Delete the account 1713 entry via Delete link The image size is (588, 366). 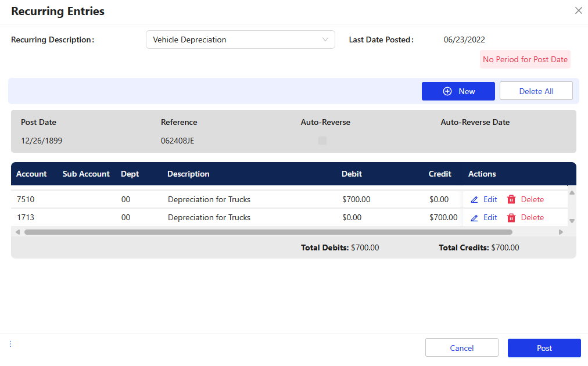point(532,217)
